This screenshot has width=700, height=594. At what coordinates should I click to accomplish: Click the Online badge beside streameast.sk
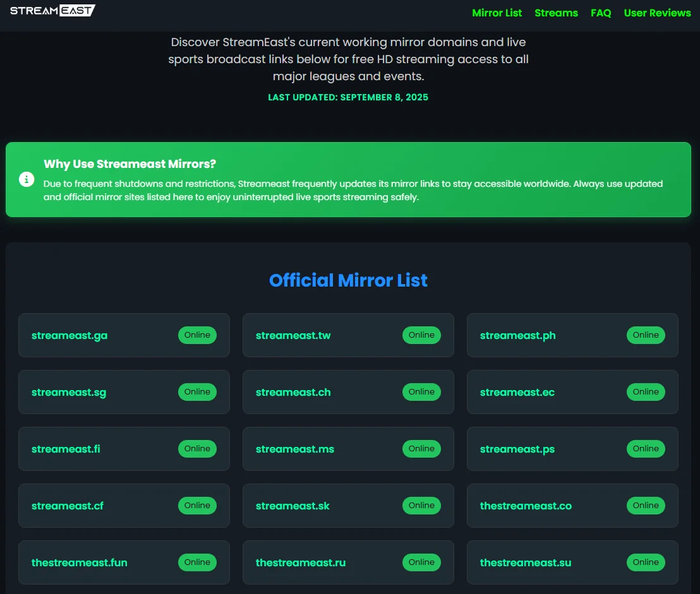pyautogui.click(x=421, y=506)
